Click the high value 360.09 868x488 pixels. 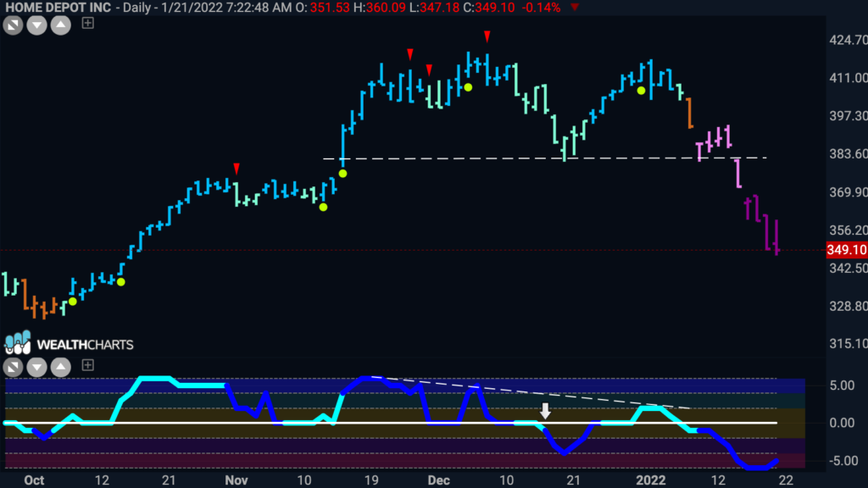click(x=386, y=8)
